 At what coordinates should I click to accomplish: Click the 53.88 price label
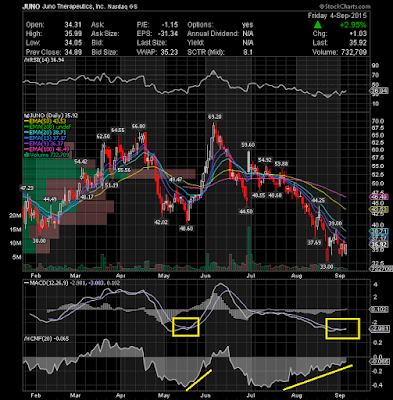(281, 164)
